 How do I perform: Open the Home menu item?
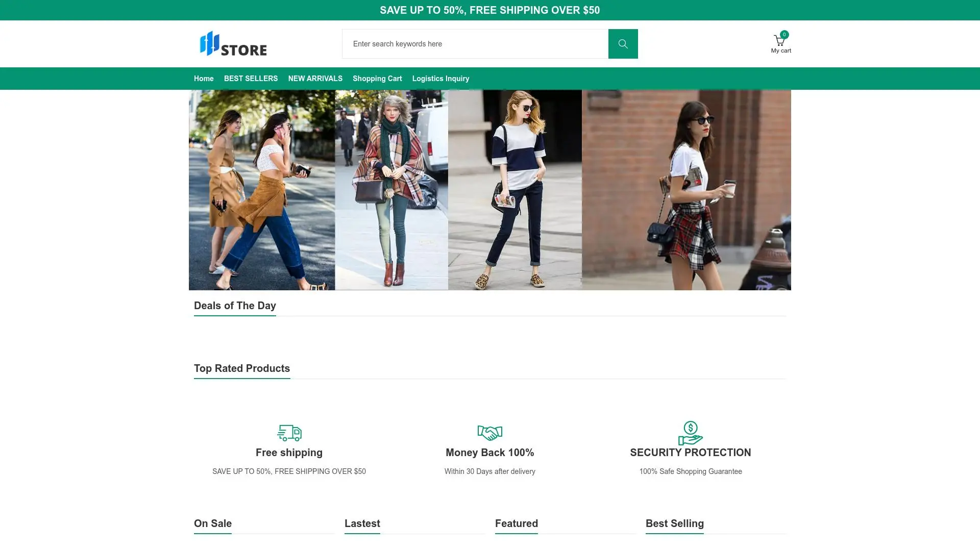click(x=204, y=79)
